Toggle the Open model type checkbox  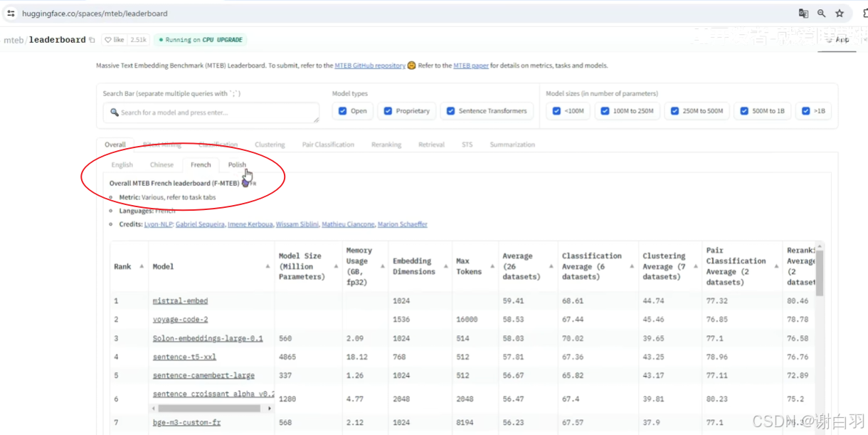point(343,111)
